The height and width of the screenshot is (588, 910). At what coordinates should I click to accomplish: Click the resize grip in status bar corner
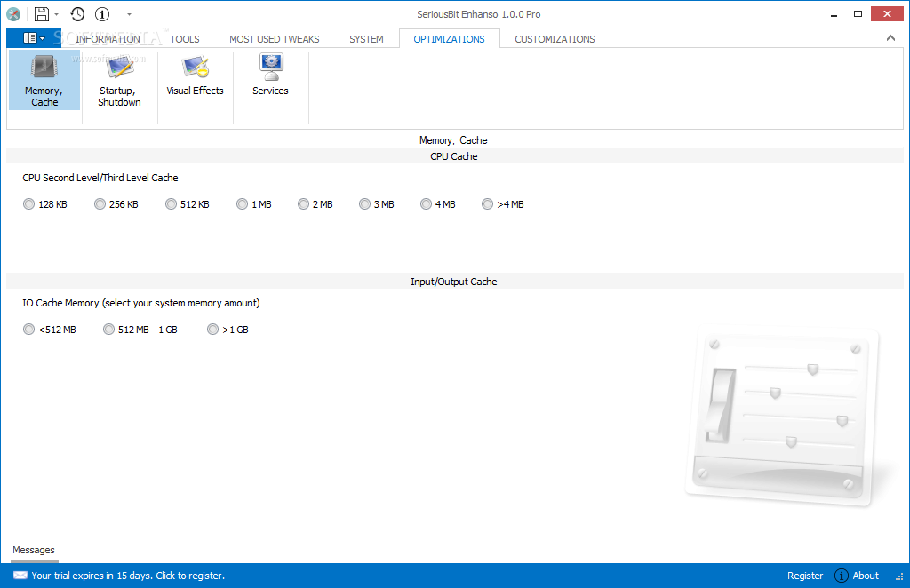coord(899,576)
